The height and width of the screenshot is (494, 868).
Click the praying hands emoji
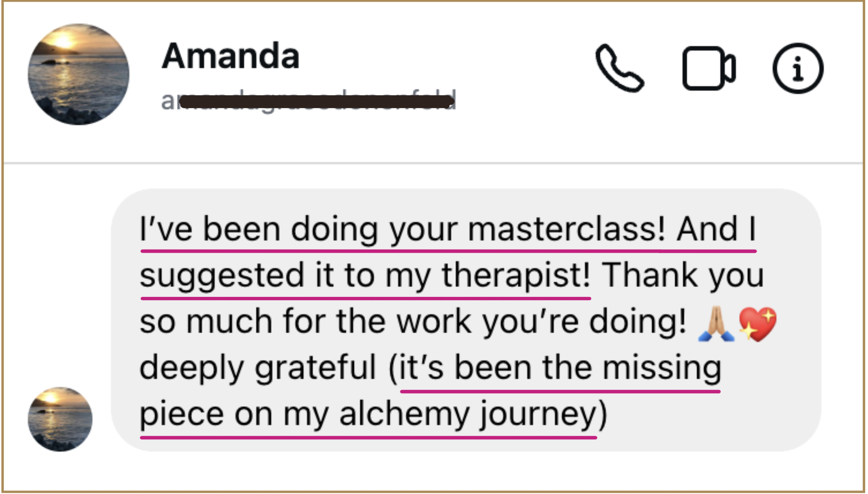[716, 324]
